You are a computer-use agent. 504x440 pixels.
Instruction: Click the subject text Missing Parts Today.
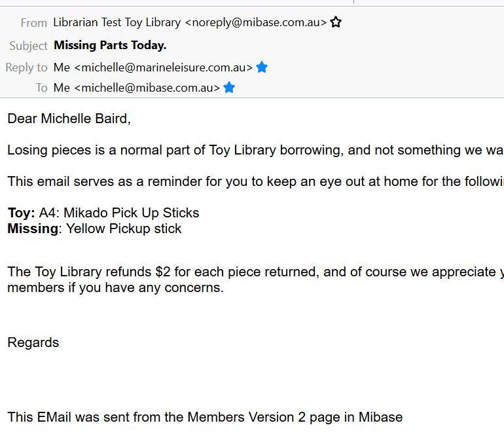point(110,45)
